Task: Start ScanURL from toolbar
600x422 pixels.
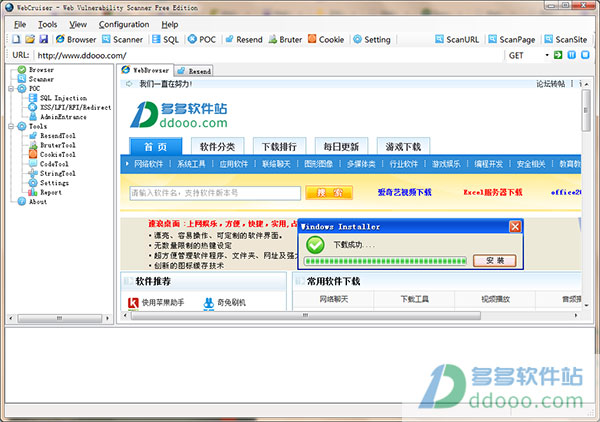Action: point(457,39)
